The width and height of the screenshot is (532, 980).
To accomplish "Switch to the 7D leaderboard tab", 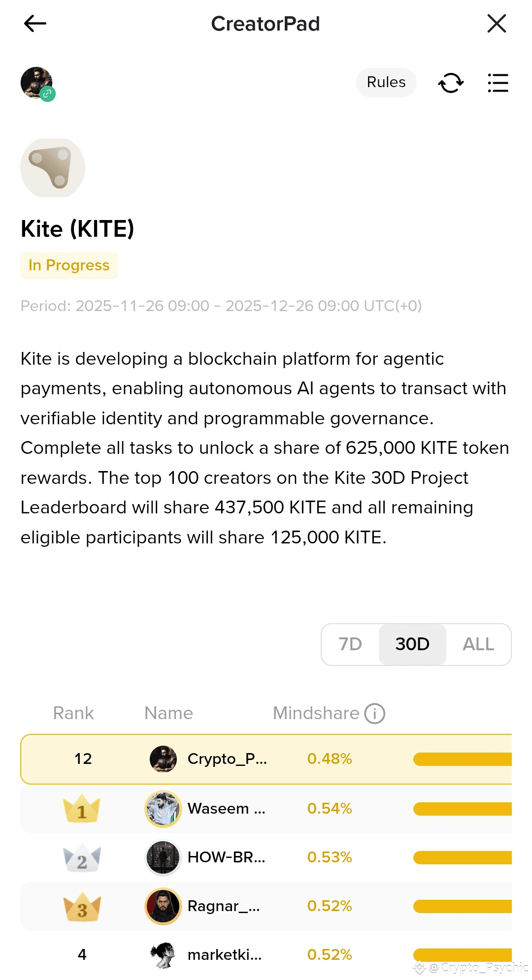I will (350, 644).
